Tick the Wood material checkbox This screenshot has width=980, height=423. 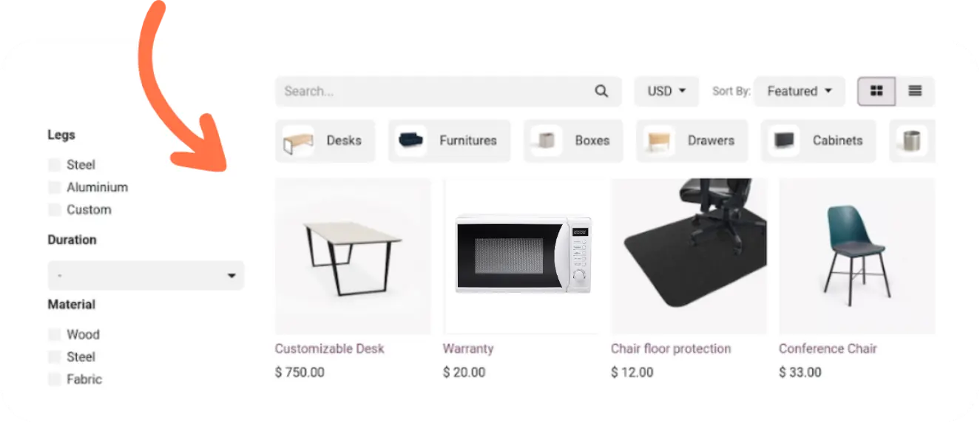pyautogui.click(x=54, y=334)
